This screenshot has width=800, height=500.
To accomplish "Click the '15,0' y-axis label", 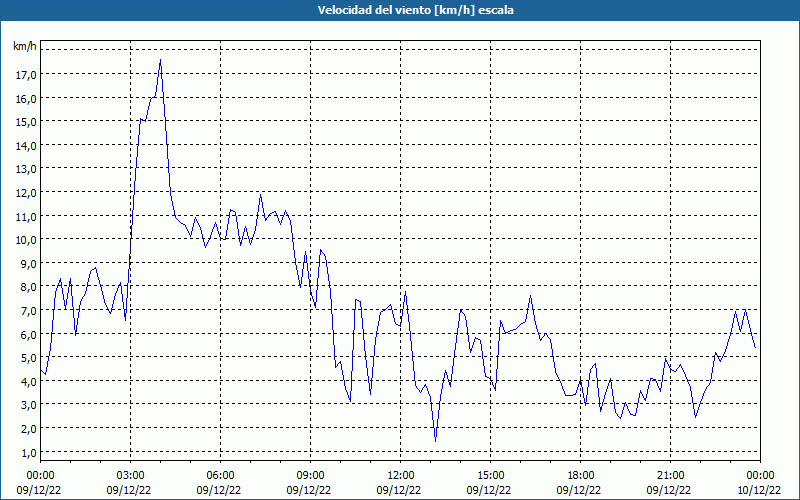I will point(27,122).
